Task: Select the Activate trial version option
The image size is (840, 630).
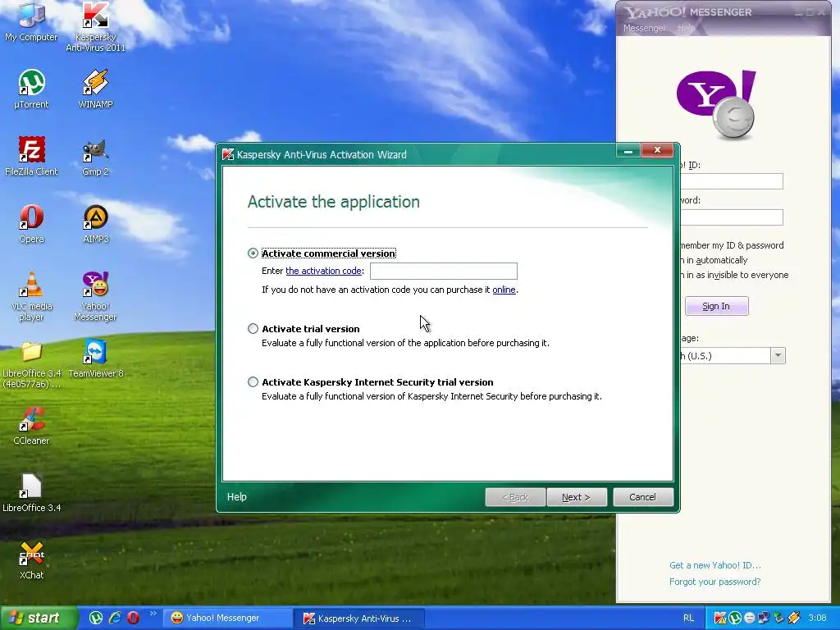Action: point(253,329)
